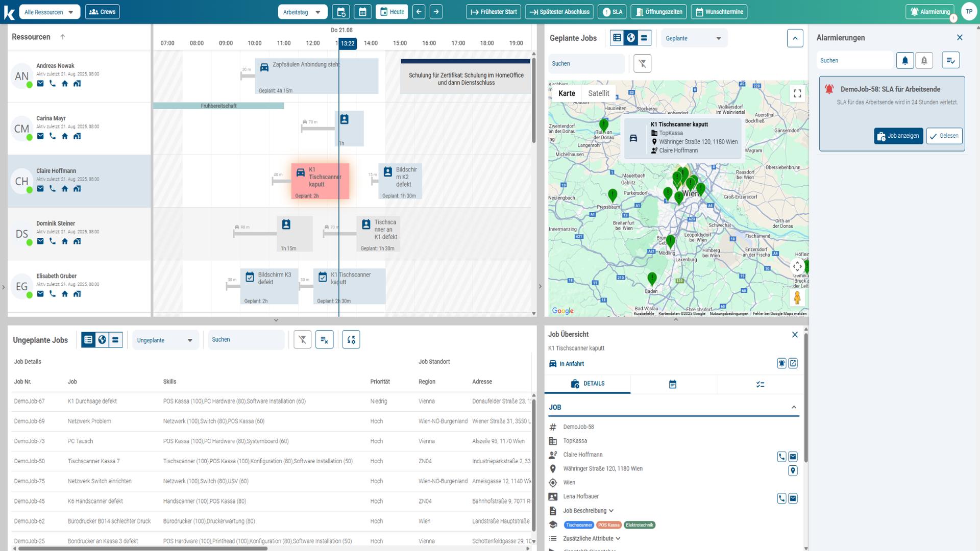Click the email icon for Andreas Nowak
The image size is (980, 551).
[40, 84]
